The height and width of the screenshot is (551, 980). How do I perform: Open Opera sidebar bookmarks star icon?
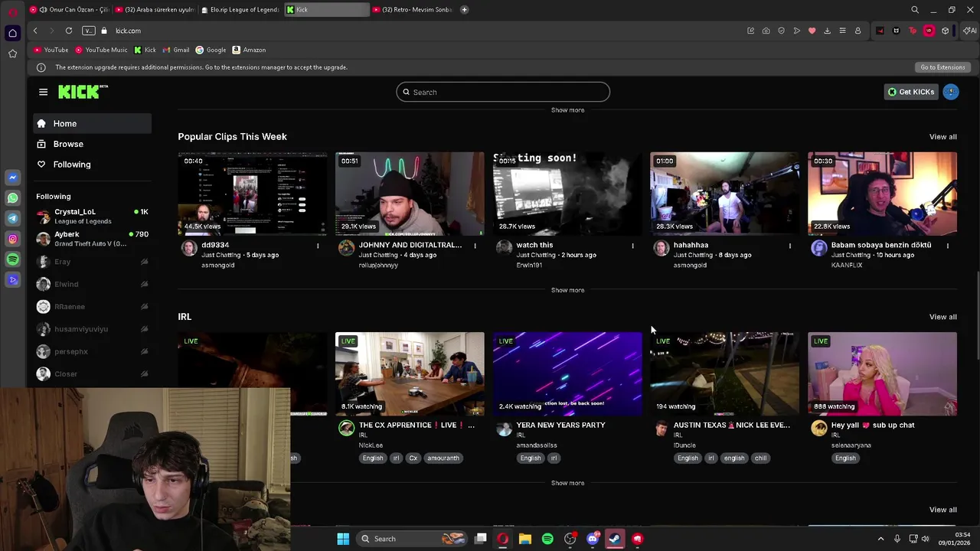click(x=12, y=54)
